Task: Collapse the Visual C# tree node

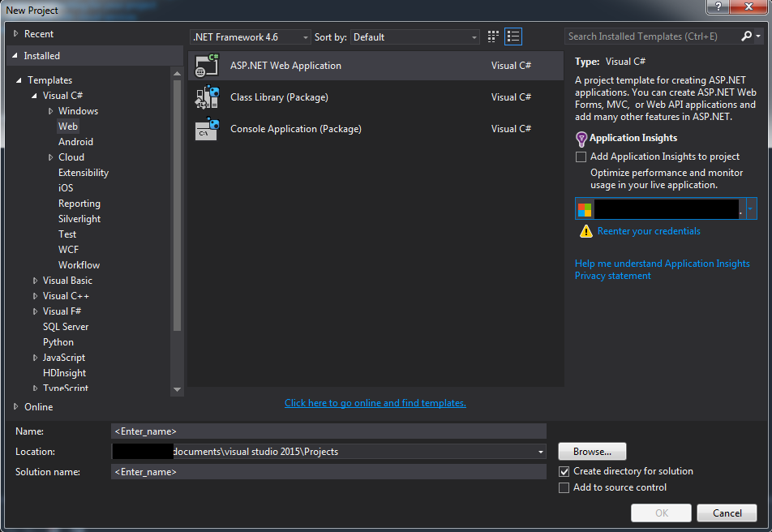Action: pos(34,96)
